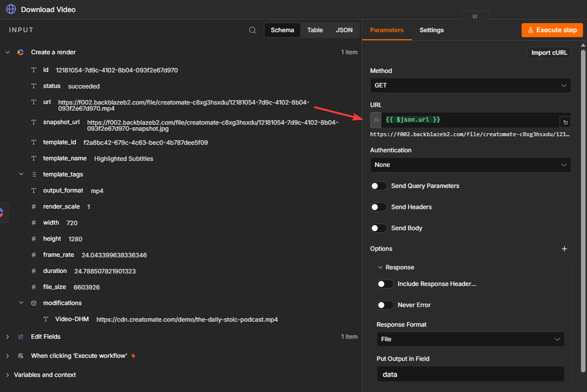Image resolution: width=587 pixels, height=392 pixels.
Task: Click the manual trigger icon for Execute workflow
Action: pos(21,356)
